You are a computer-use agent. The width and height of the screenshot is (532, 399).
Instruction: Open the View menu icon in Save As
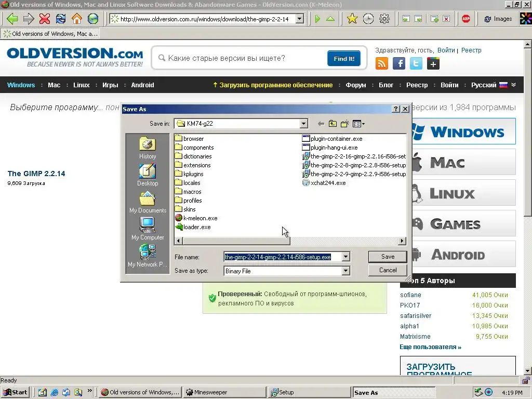pos(358,124)
